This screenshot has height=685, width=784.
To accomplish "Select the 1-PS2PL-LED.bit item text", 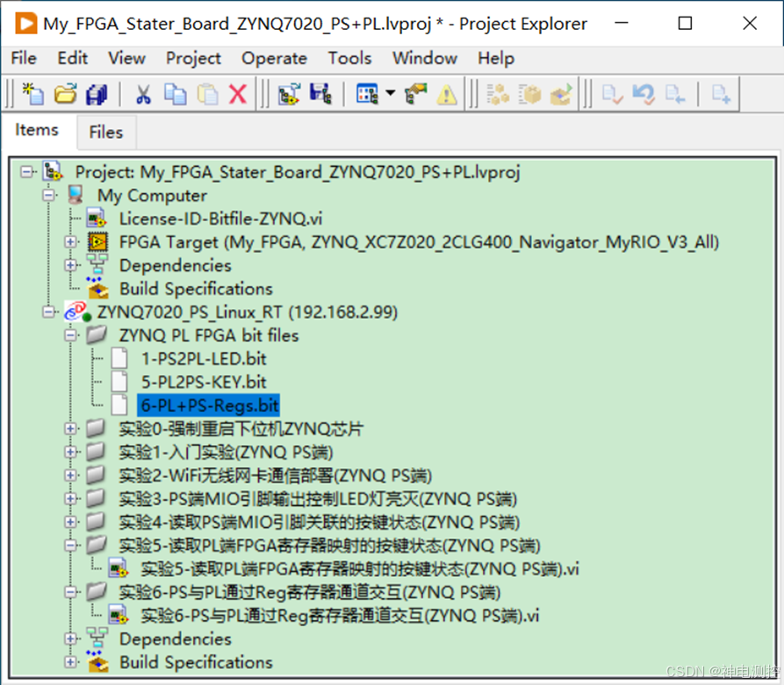I will tap(204, 358).
